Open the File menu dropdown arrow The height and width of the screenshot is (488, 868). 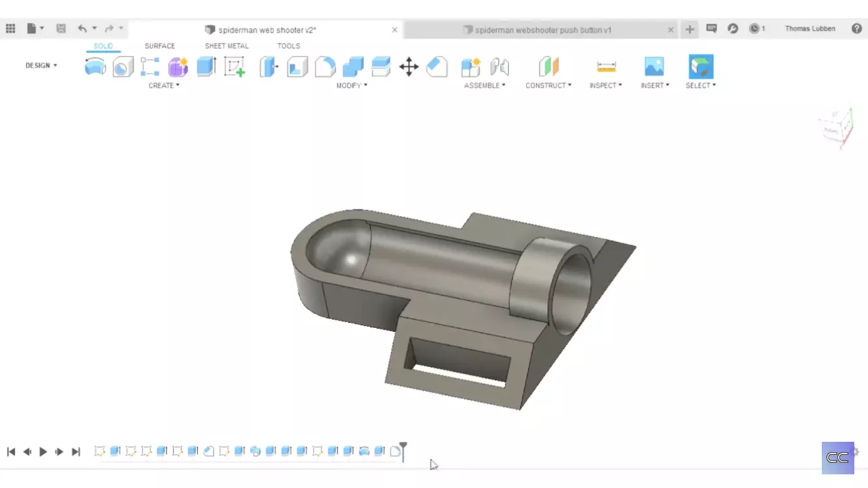coord(42,29)
